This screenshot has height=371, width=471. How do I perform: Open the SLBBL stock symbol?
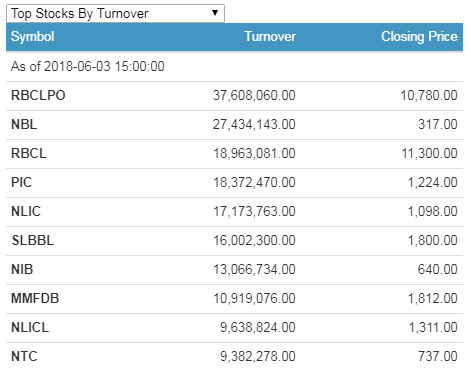pos(32,241)
